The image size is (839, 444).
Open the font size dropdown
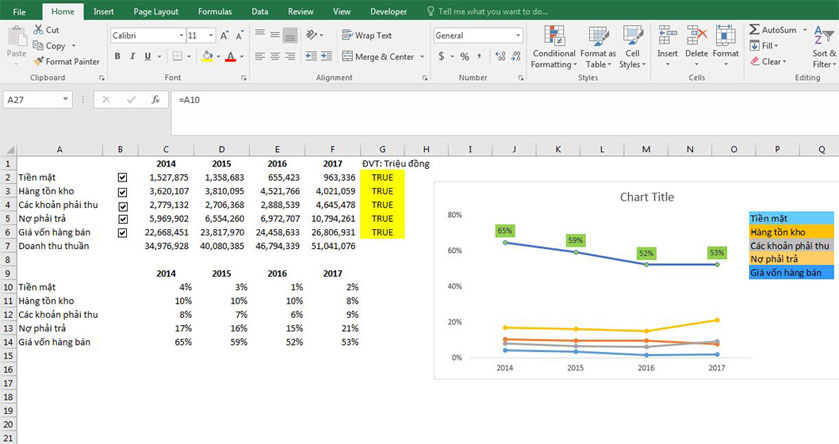click(x=211, y=35)
